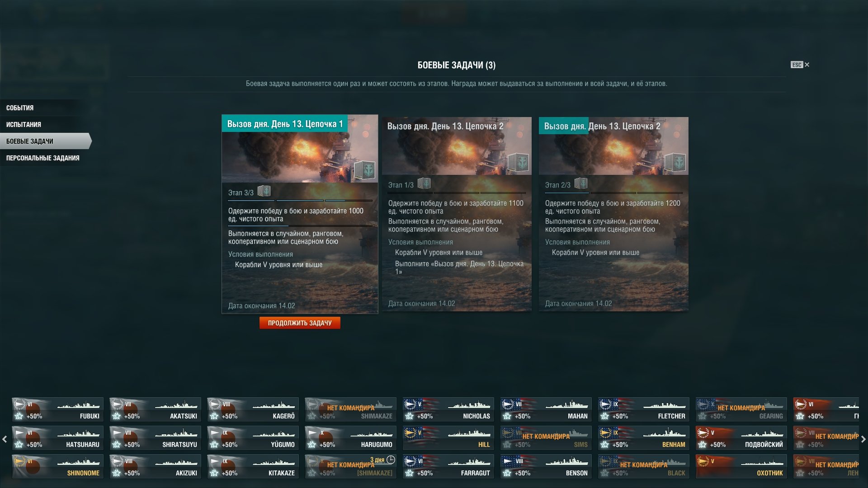Select the Benson destroyer in the carousel
868x488 pixels.
coord(546,466)
